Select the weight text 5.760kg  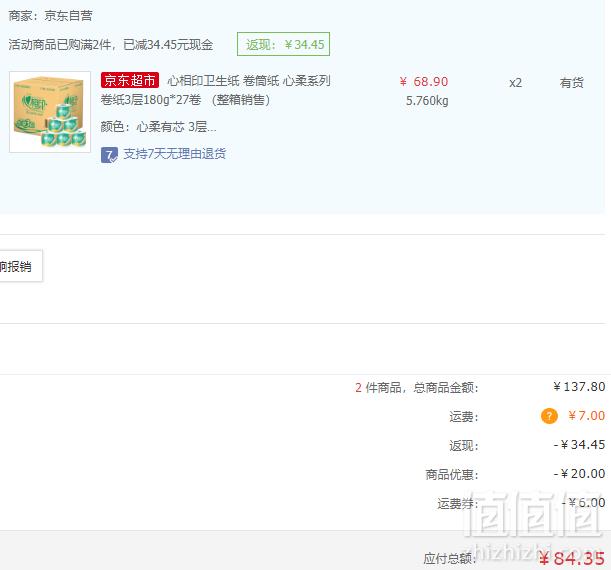(427, 101)
